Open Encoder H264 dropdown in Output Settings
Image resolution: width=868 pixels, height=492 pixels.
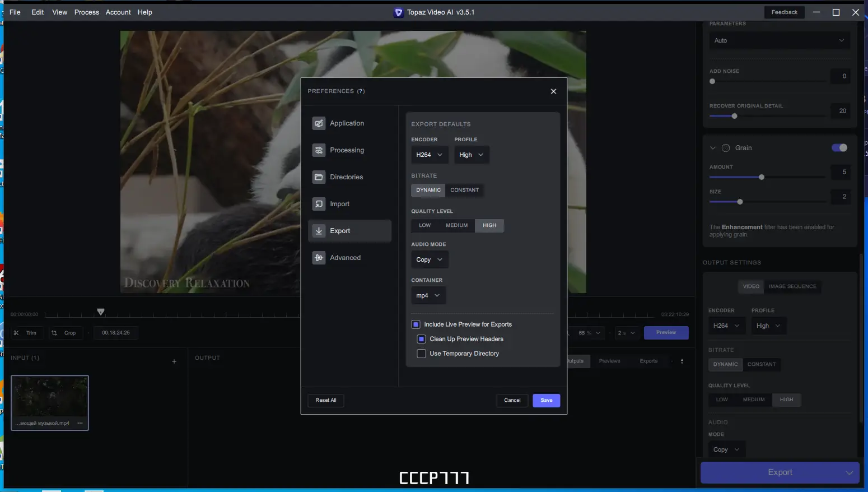coord(727,326)
